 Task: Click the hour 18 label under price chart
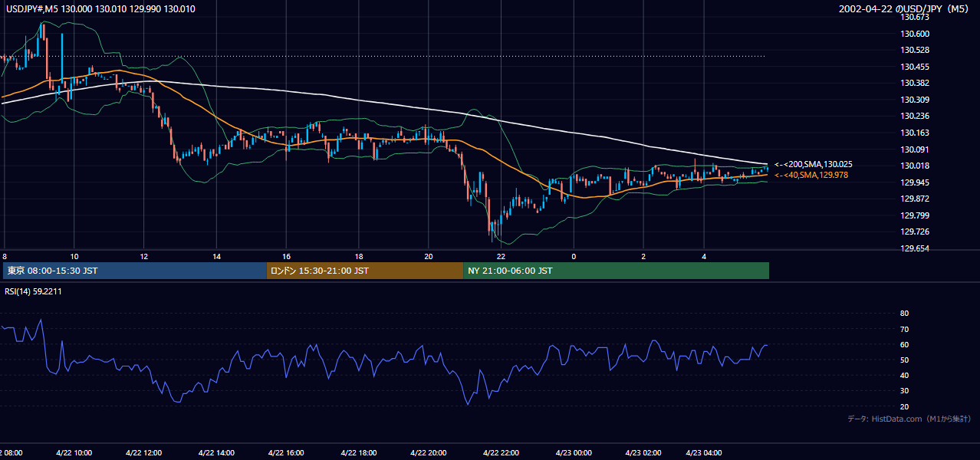coord(358,256)
